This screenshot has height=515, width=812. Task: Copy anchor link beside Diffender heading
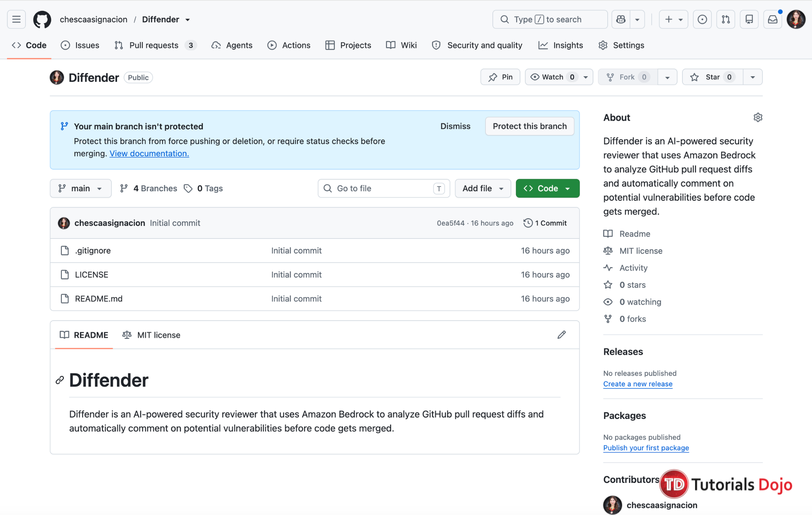(x=60, y=380)
